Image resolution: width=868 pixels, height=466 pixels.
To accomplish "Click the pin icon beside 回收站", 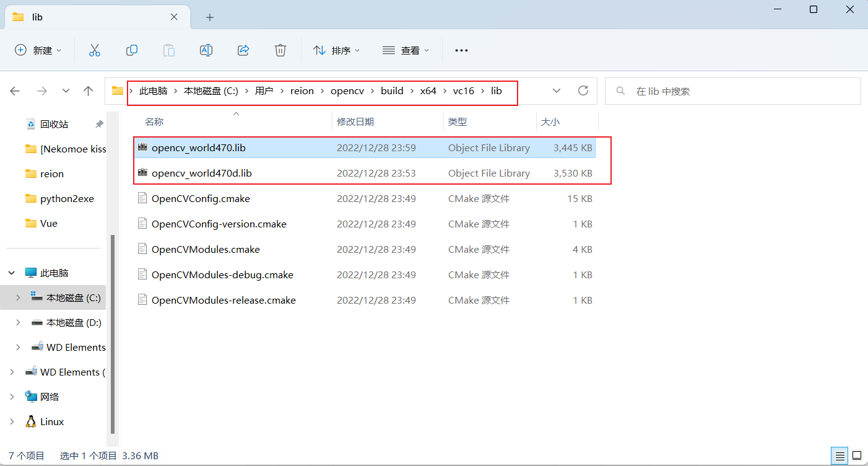I will (x=99, y=124).
